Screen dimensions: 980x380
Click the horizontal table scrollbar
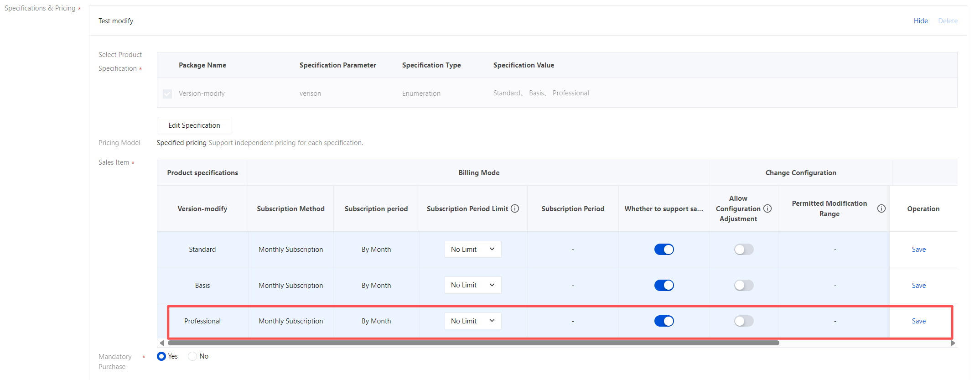(x=473, y=343)
